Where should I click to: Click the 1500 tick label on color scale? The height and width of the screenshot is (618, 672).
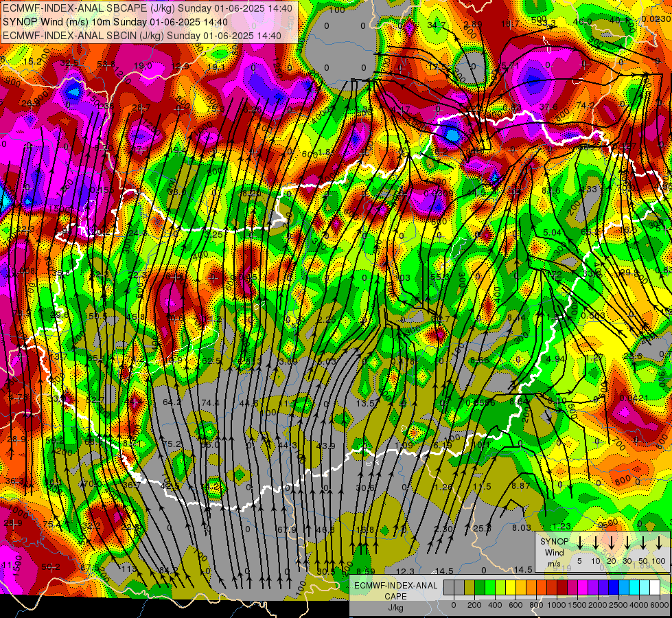click(x=577, y=605)
